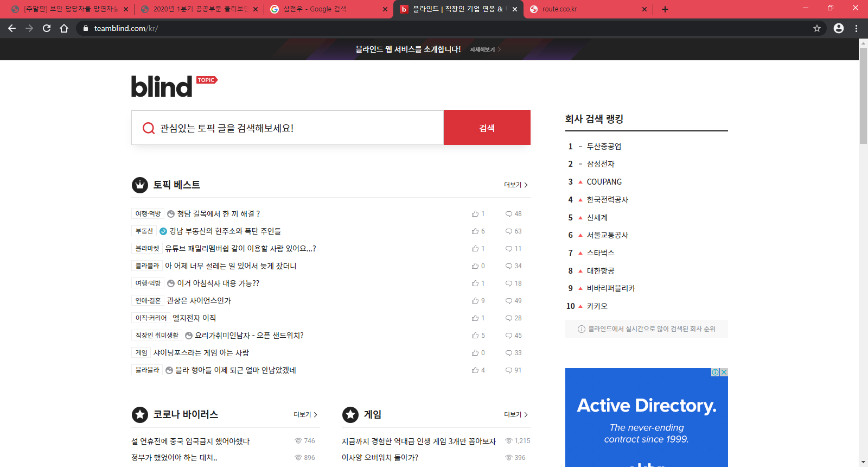Go back to the previous page
Screen dimensions: 868x467
[x=12, y=28]
